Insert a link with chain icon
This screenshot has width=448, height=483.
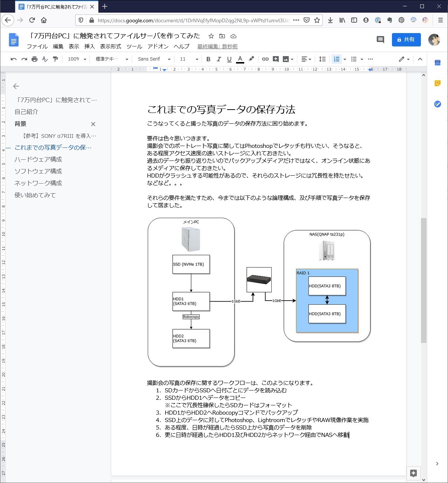265,59
